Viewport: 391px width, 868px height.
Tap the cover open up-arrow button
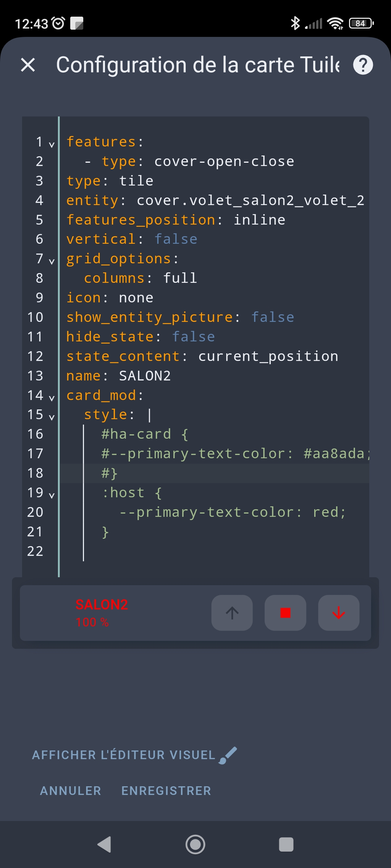click(x=232, y=613)
